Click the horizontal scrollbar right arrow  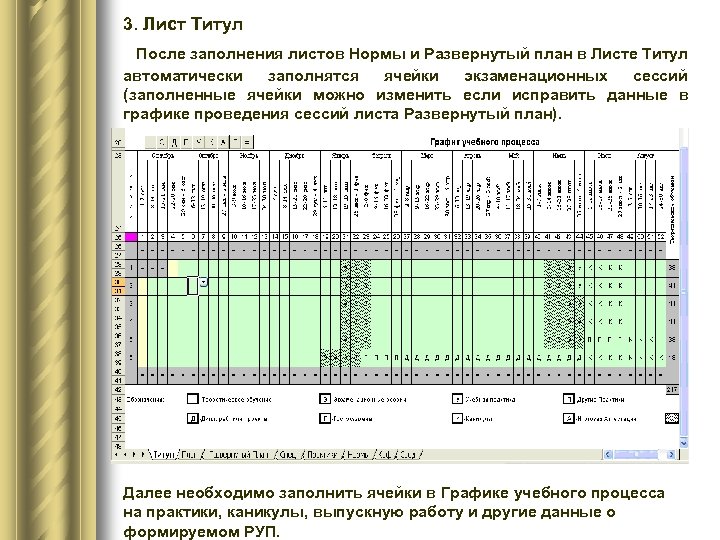(671, 455)
